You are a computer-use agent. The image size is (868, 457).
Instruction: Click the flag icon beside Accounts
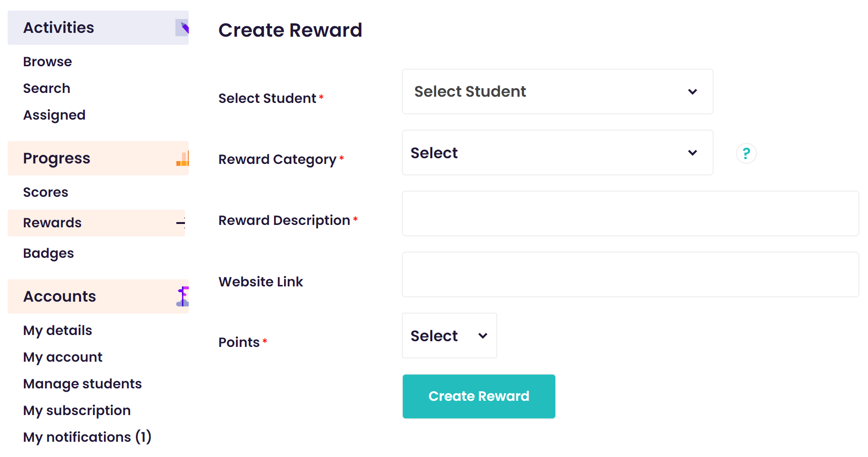(x=183, y=296)
